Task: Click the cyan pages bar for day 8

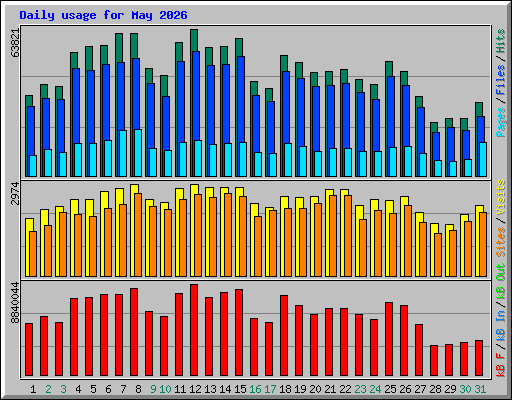Action: coord(138,153)
